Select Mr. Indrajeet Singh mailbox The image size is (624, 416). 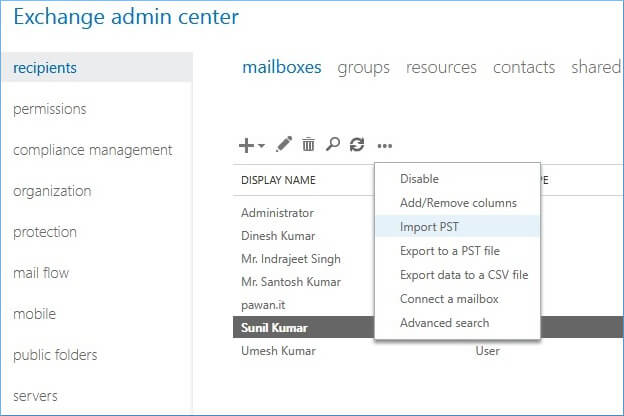click(x=291, y=259)
